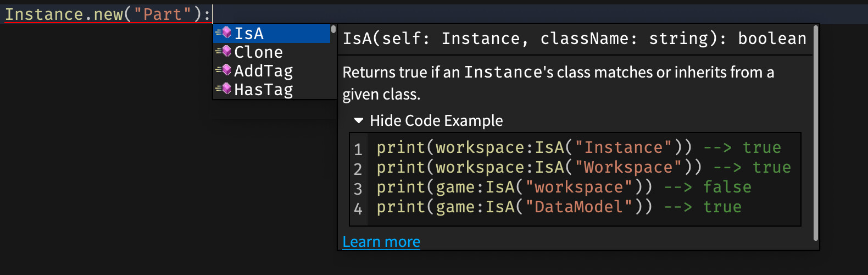Click the autocomplete list scrollbar thumb
Viewport: 868px width, 275px height.
(333, 29)
